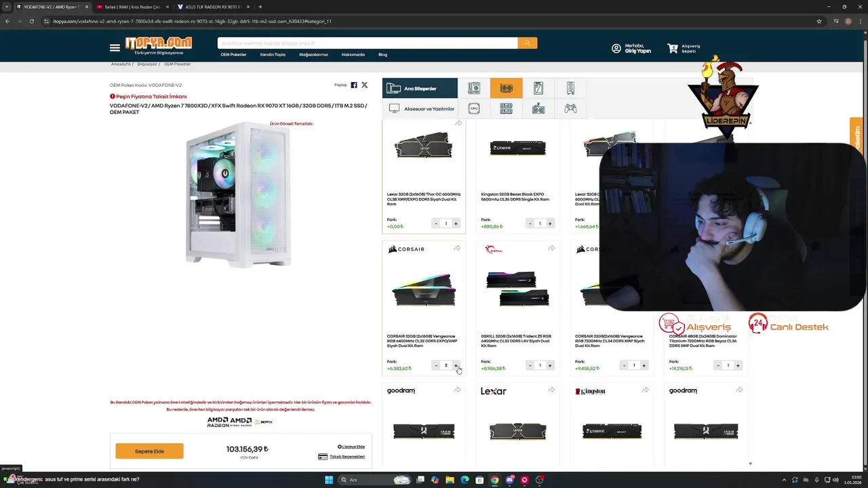Open Taksit Seçenekleri link

(342, 456)
